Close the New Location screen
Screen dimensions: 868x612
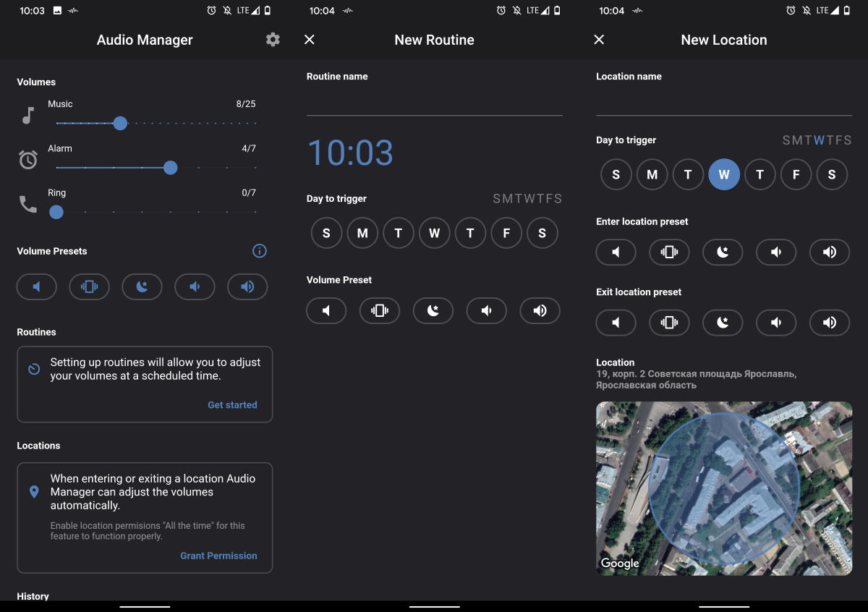point(599,40)
